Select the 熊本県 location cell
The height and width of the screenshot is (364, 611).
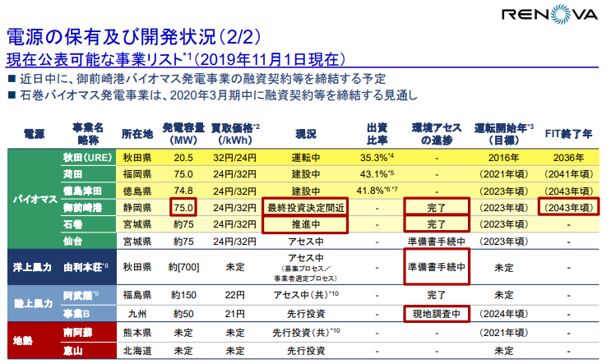point(137,333)
